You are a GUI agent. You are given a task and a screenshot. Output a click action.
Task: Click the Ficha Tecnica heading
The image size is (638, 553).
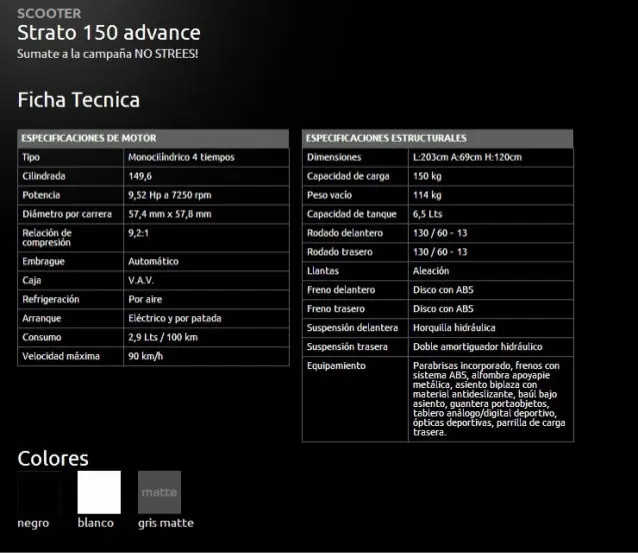pyautogui.click(x=79, y=100)
